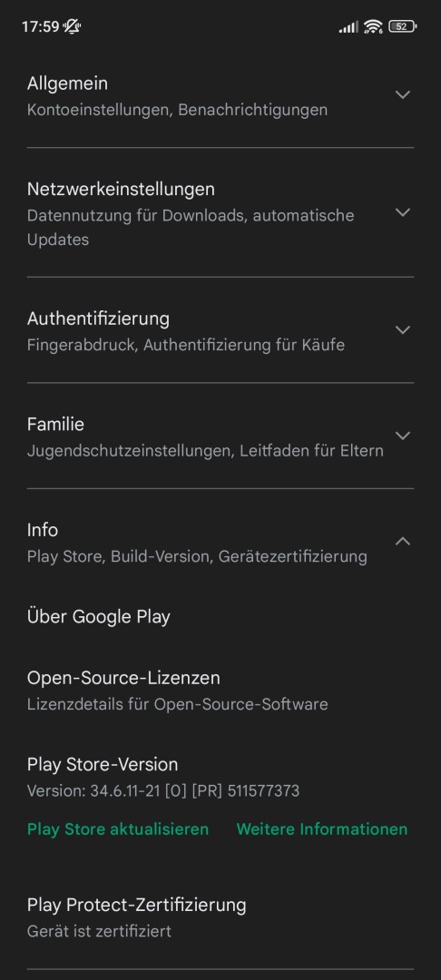The height and width of the screenshot is (980, 441).
Task: Tap the Familie heading text
Action: coord(55,425)
